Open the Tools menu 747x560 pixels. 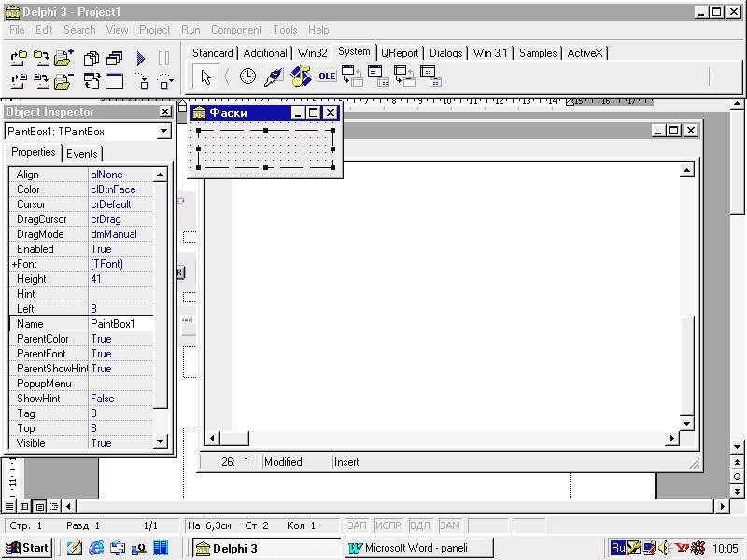coord(285,30)
